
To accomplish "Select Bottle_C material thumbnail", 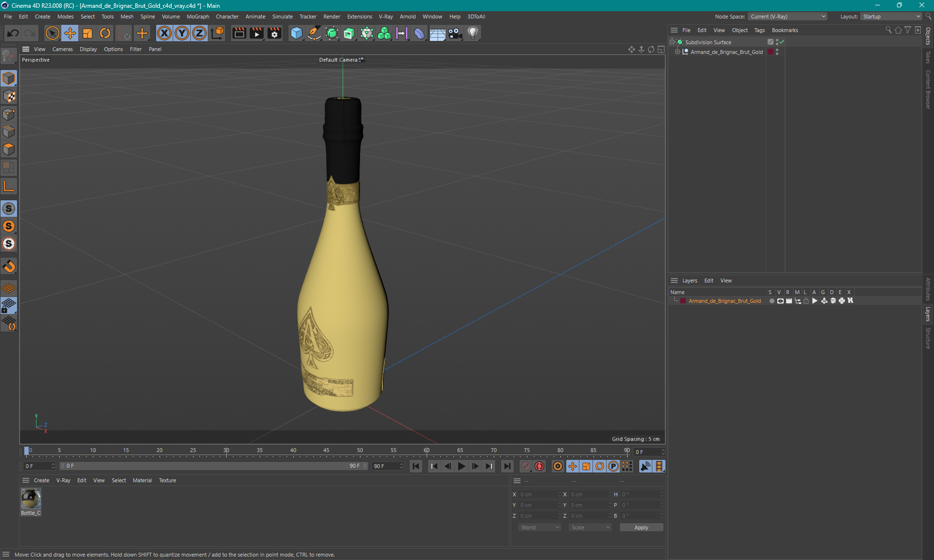I will tap(31, 499).
